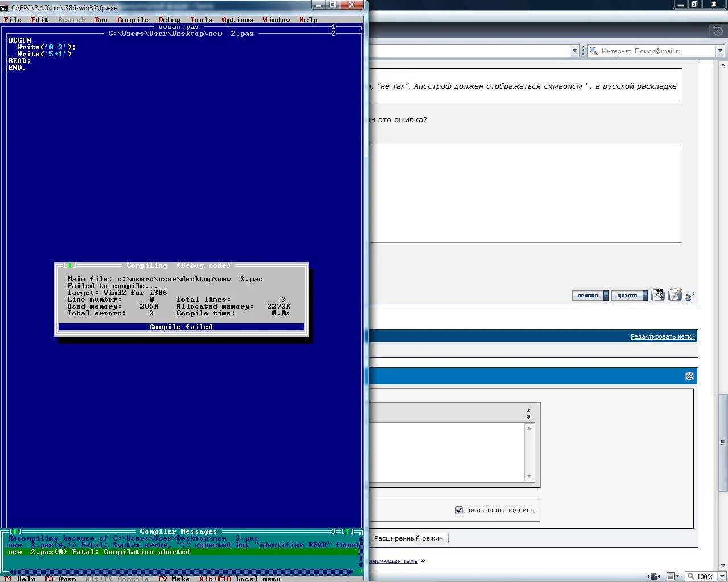Click the browser page vertical scrollbar thumb
728x582 pixels.
tap(723, 442)
